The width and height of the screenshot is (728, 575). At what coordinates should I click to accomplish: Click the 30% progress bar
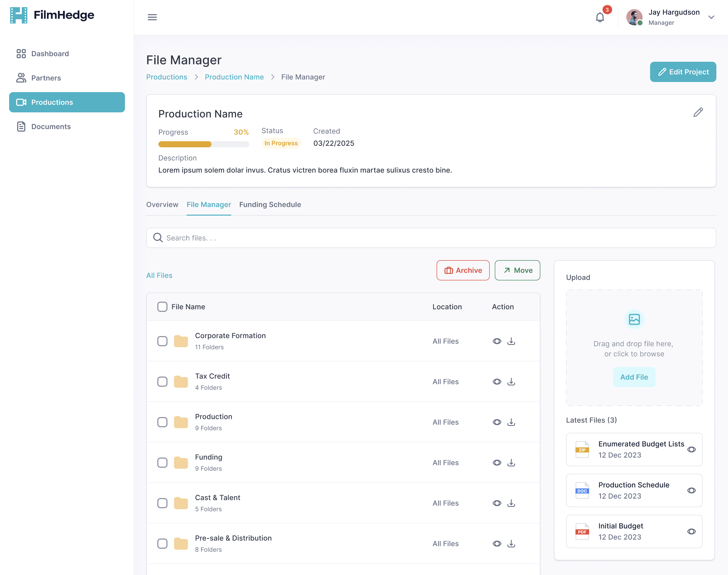coord(204,145)
